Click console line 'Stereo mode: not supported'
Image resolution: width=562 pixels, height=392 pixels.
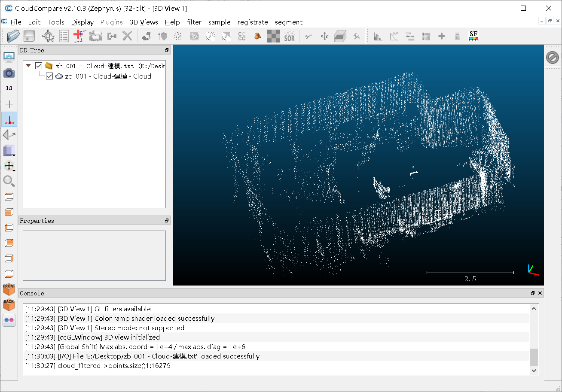point(104,328)
